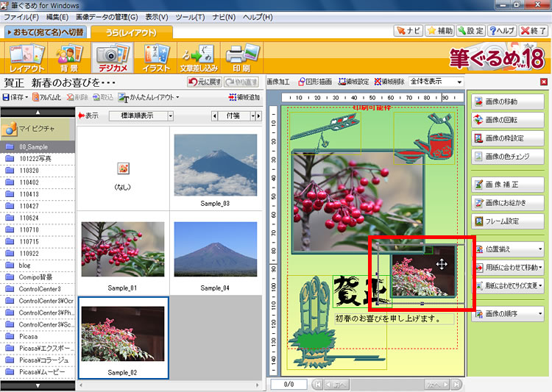This screenshot has width=552, height=392.
Task: Click the 削除 delete icon
Action: tap(78, 97)
